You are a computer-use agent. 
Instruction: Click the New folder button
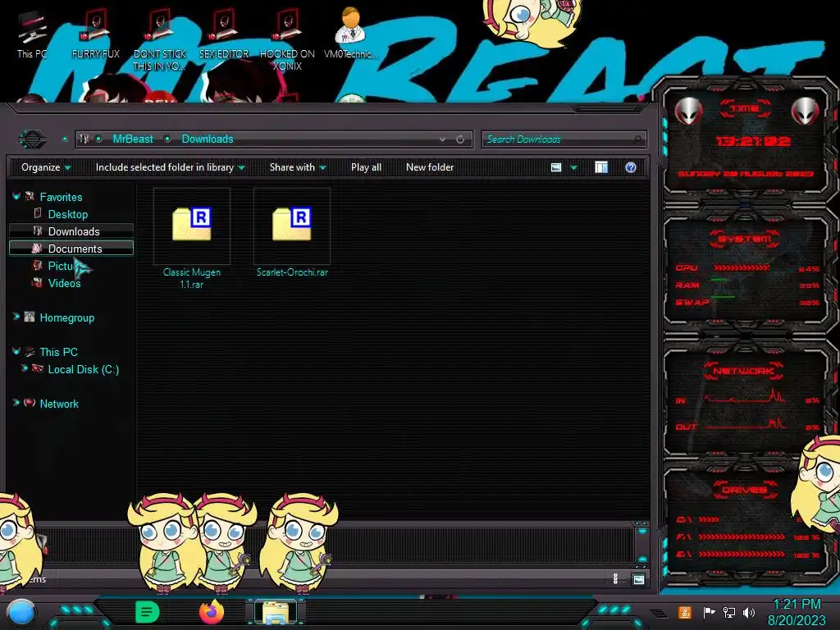430,167
